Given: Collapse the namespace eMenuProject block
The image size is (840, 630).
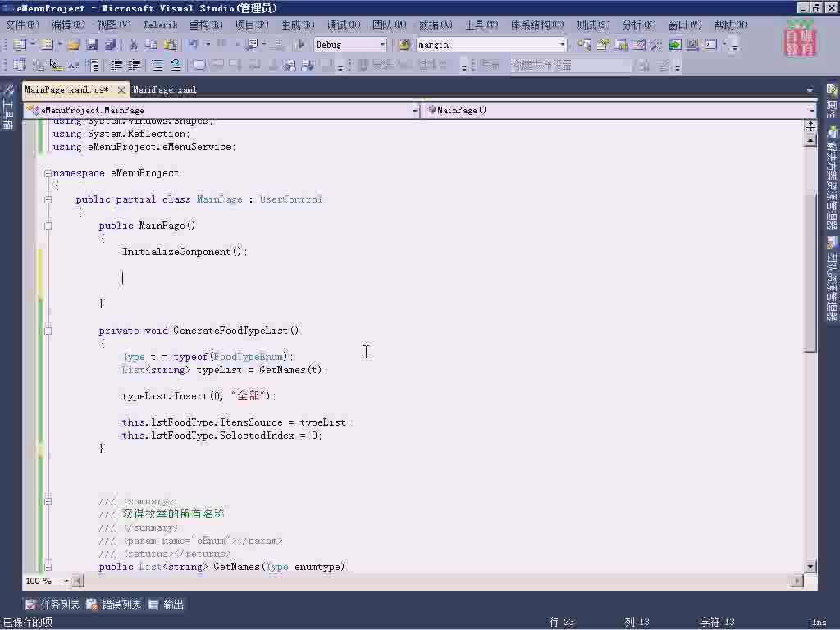Looking at the screenshot, I should tap(48, 174).
